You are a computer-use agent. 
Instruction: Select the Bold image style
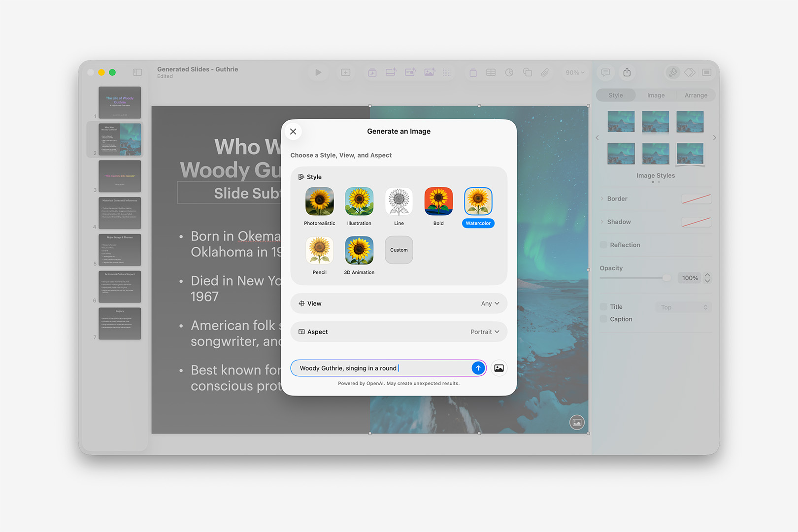[x=438, y=201]
